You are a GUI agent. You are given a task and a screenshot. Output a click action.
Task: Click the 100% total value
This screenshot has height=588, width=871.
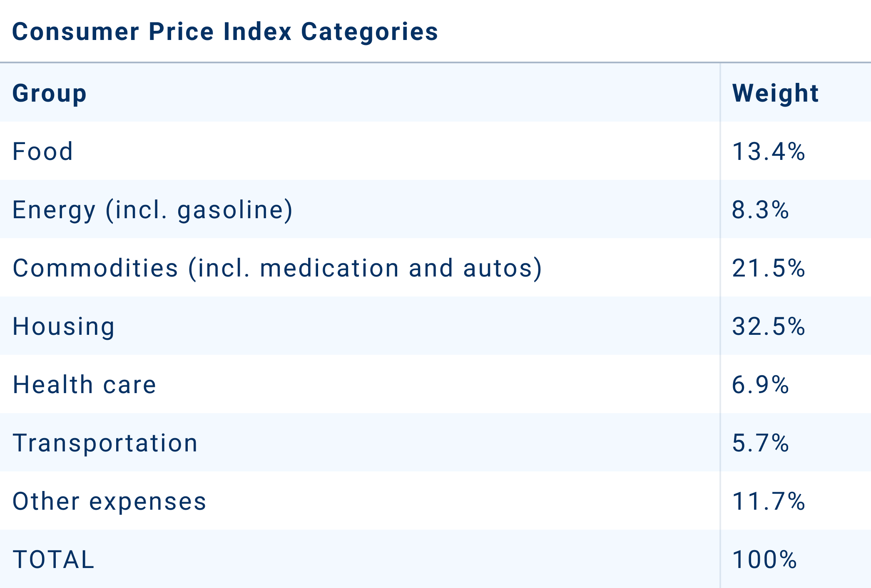(x=764, y=559)
